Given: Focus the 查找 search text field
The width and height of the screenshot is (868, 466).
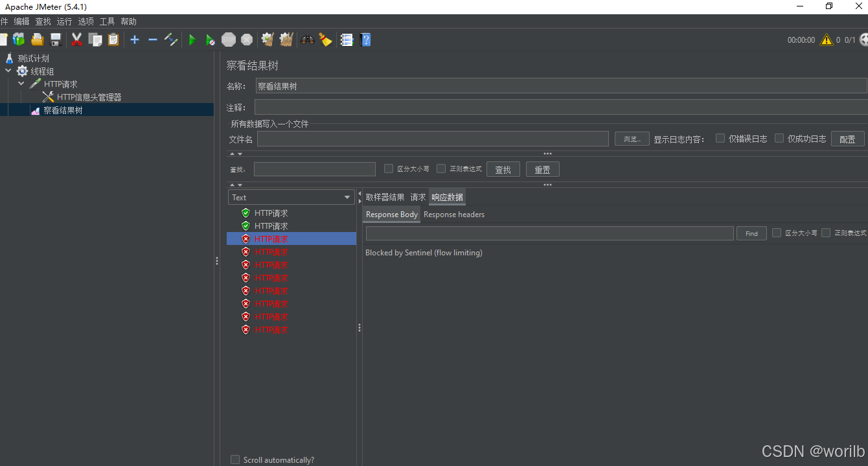Looking at the screenshot, I should (x=315, y=169).
